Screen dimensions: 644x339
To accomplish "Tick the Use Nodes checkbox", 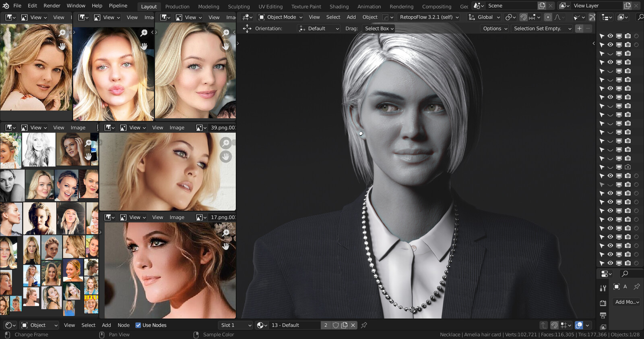I will click(x=138, y=325).
